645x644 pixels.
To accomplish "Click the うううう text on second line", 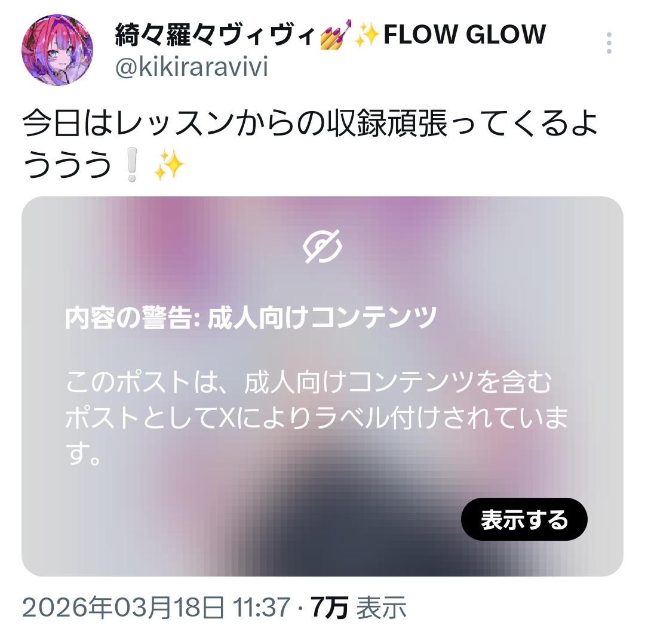I will (67, 165).
